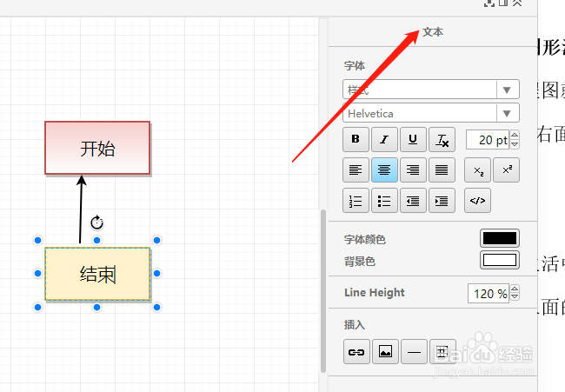The height and width of the screenshot is (392, 565).
Task: Center align the text
Action: point(384,169)
